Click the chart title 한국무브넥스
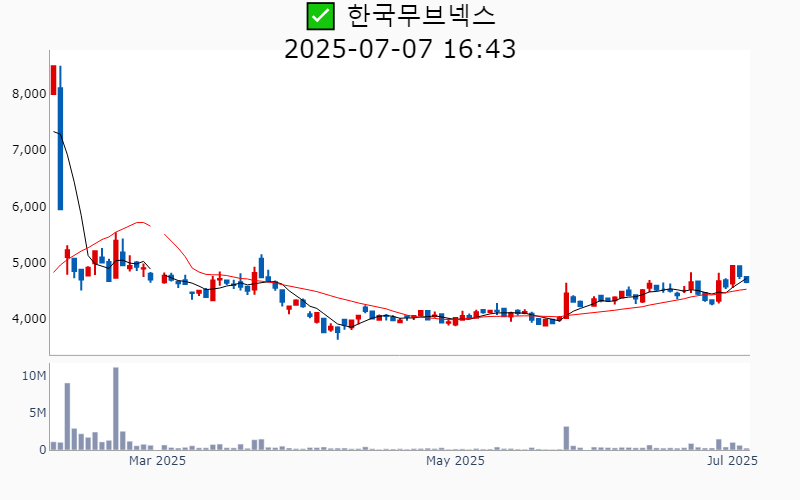The height and width of the screenshot is (500, 800). point(421,16)
